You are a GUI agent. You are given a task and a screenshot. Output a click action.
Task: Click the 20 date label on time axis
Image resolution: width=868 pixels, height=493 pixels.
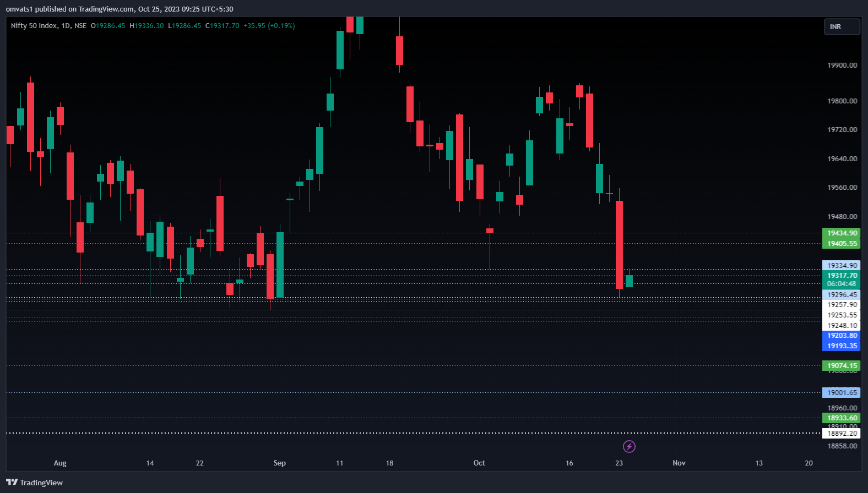click(x=809, y=463)
